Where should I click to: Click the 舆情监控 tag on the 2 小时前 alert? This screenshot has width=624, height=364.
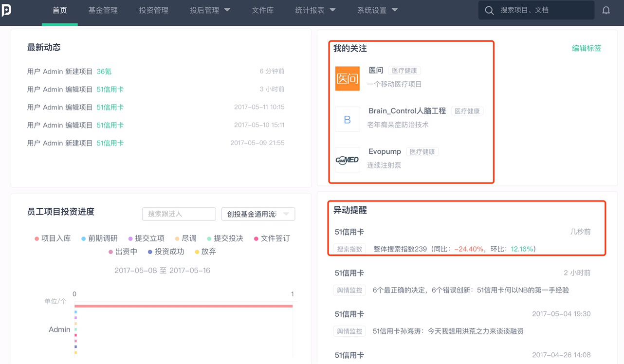click(x=349, y=290)
